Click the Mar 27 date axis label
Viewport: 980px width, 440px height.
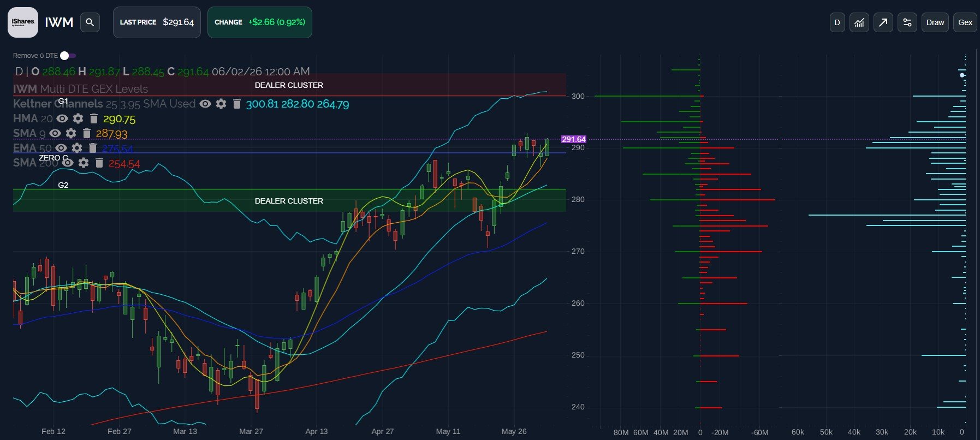point(251,431)
